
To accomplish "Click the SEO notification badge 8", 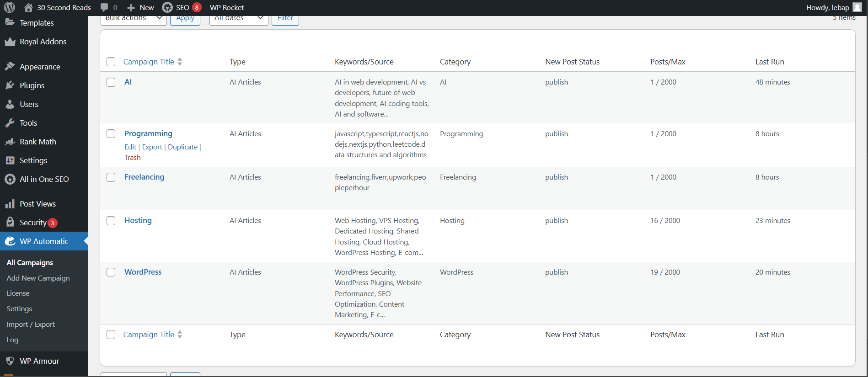I will (197, 7).
